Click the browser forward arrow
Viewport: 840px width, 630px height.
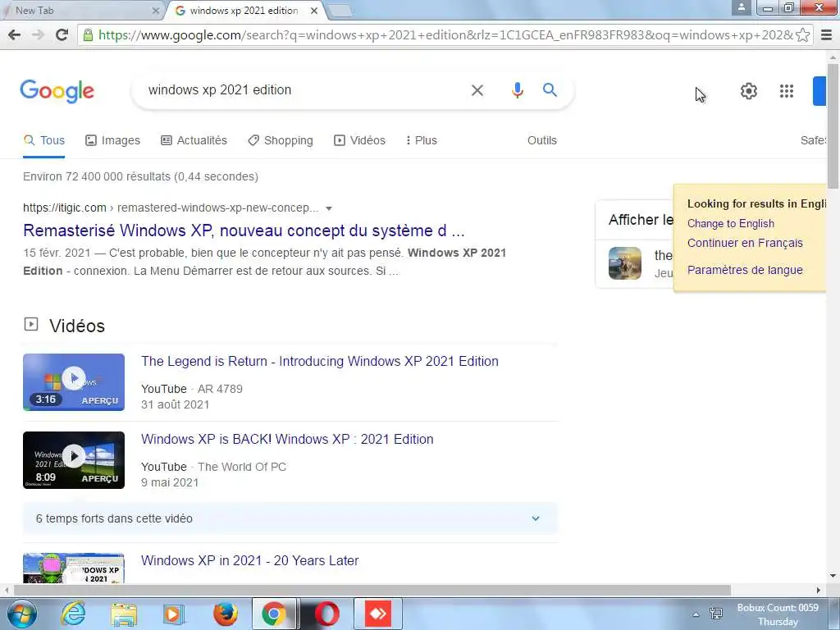click(x=38, y=34)
